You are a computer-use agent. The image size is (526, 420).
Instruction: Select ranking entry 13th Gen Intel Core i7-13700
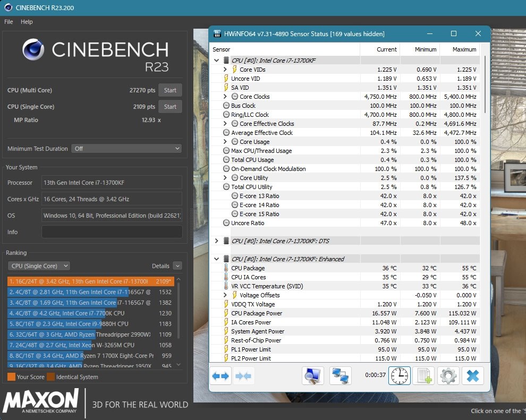click(x=90, y=281)
